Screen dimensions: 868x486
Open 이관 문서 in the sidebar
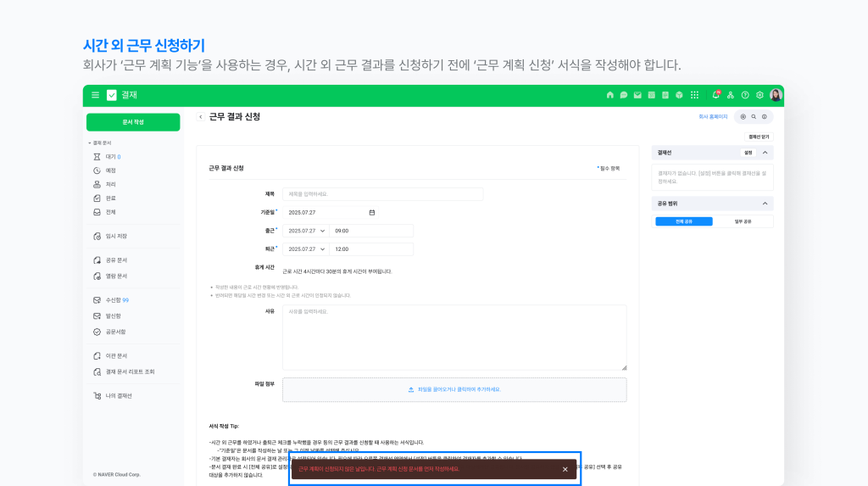tap(115, 356)
